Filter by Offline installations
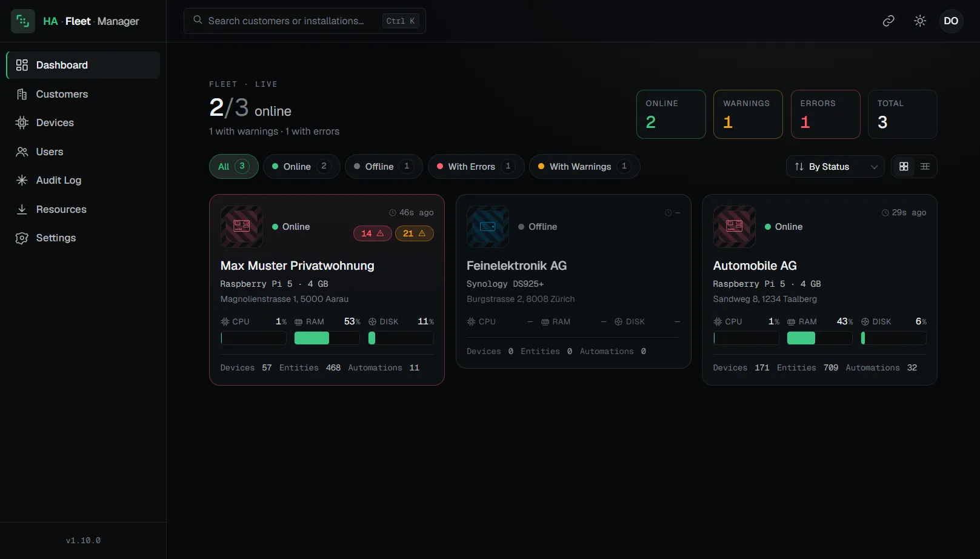This screenshot has width=980, height=559. click(x=384, y=166)
